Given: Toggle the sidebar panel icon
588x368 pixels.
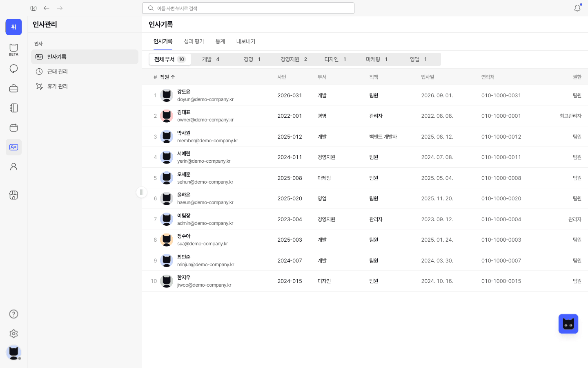Looking at the screenshot, I should (x=33, y=8).
